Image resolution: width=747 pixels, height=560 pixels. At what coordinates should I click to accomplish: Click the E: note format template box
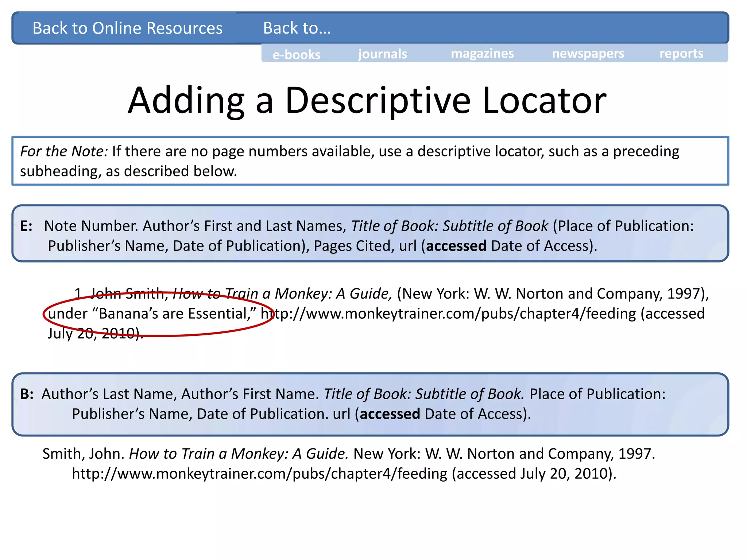370,233
